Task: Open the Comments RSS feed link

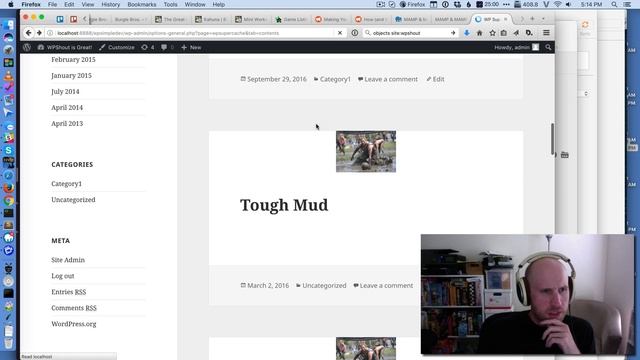Action: [x=74, y=308]
